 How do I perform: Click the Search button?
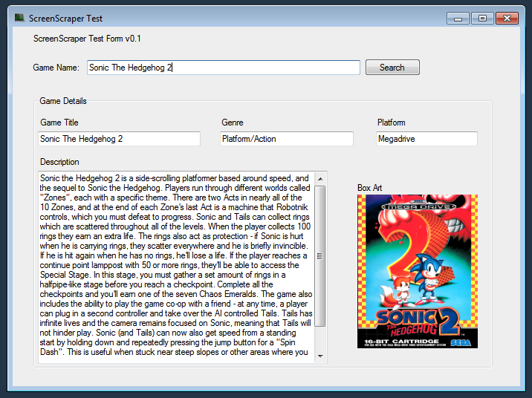(392, 67)
